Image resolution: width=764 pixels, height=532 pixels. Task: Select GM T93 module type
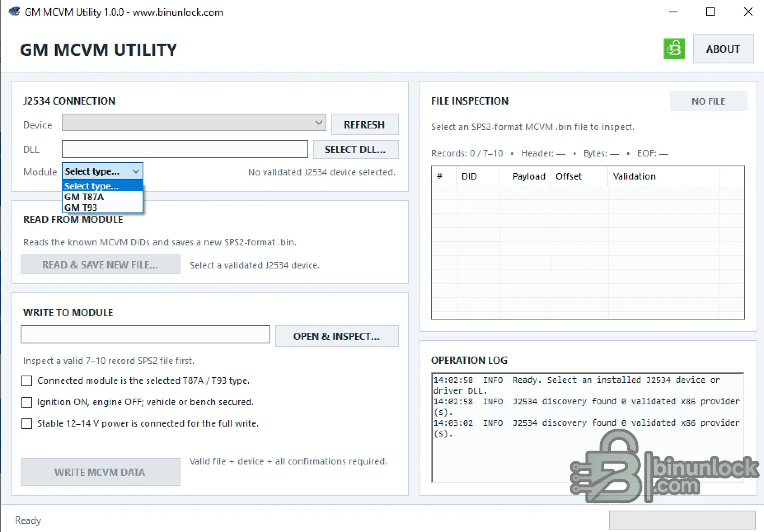point(103,208)
